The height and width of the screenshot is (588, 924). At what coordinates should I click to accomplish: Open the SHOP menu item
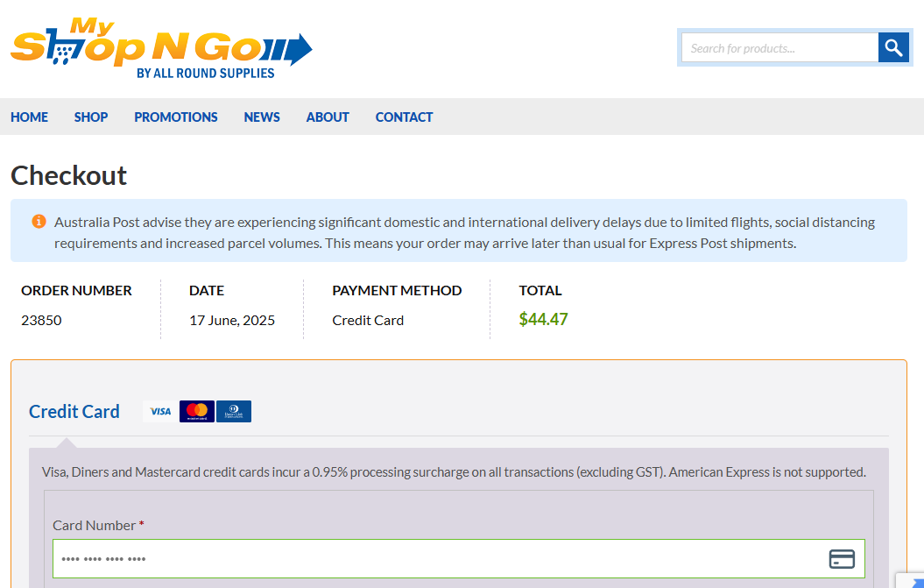[x=91, y=117]
